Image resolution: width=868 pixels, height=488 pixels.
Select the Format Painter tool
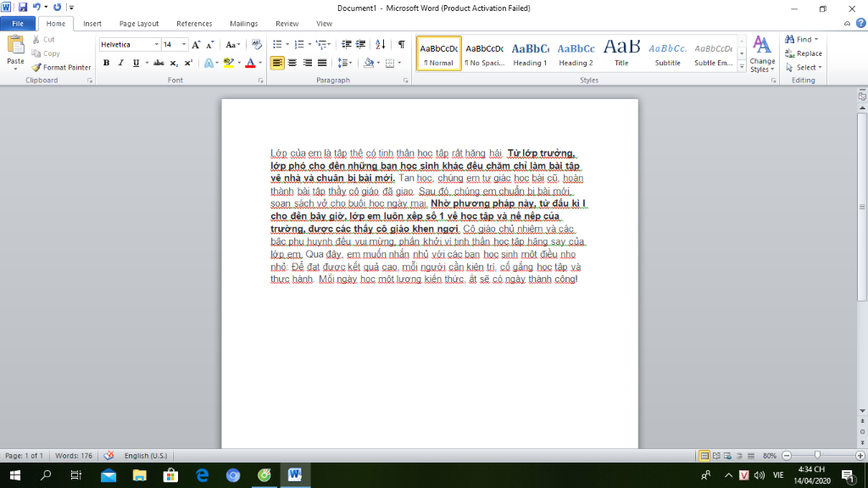click(61, 68)
